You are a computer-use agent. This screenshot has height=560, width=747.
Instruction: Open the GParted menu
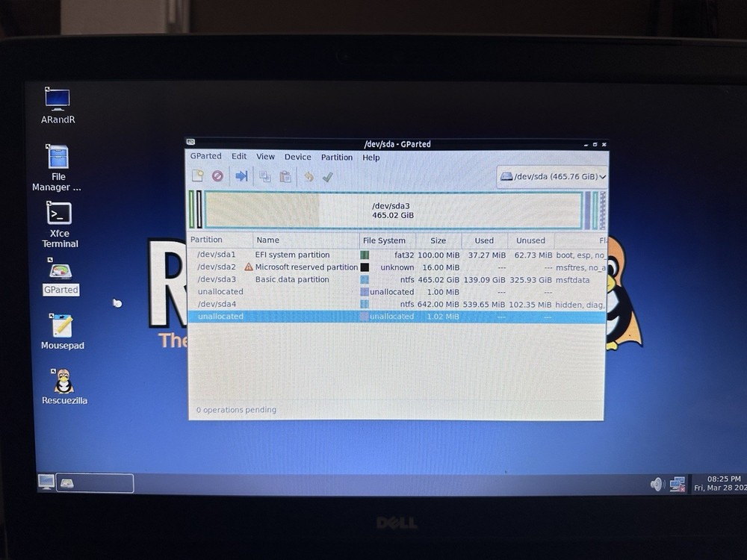click(205, 156)
